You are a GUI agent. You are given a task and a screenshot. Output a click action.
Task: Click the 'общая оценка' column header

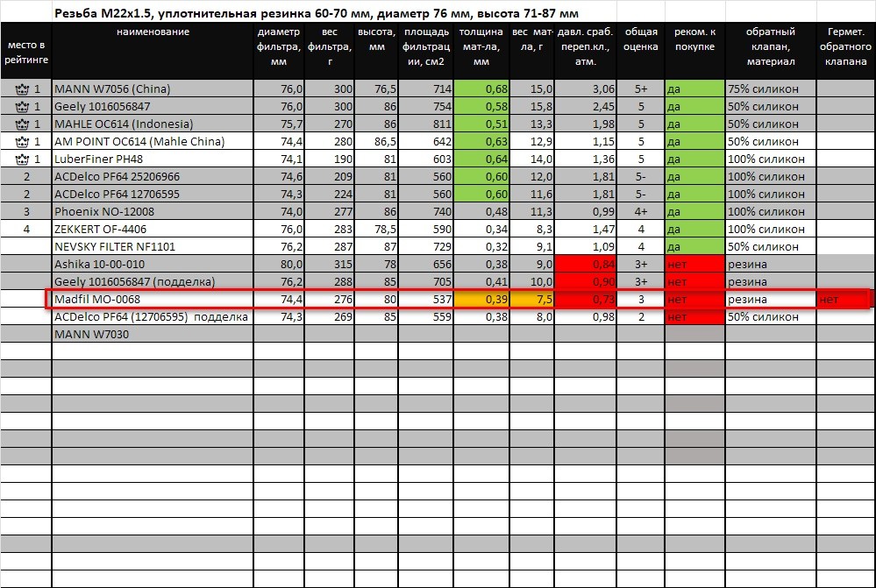point(640,39)
